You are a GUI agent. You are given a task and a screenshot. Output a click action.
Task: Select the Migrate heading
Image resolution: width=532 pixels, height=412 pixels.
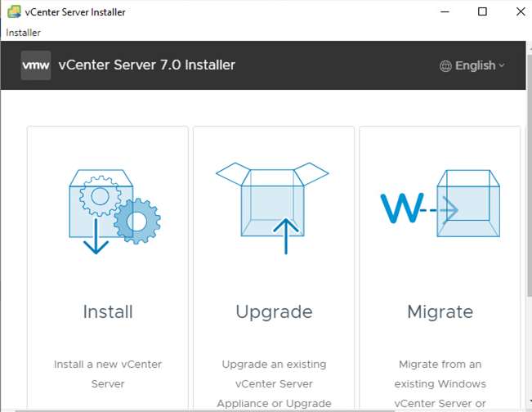point(440,311)
